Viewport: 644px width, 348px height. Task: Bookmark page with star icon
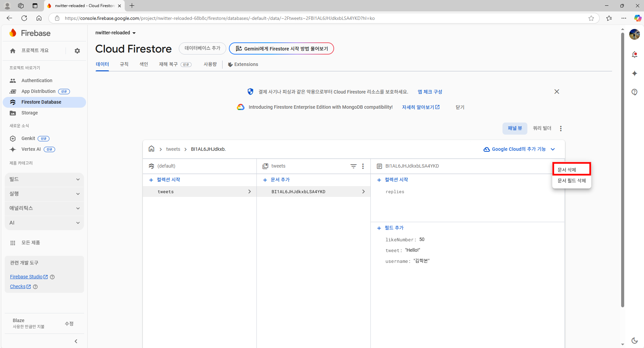point(591,18)
